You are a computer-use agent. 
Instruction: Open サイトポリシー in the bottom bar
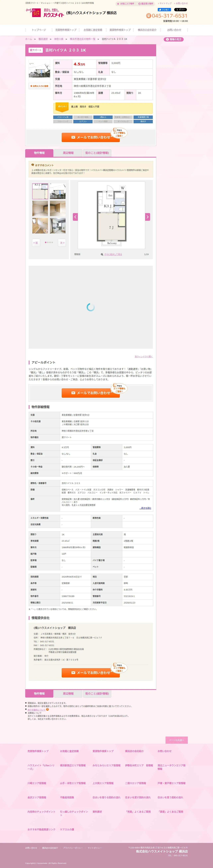point(95,848)
